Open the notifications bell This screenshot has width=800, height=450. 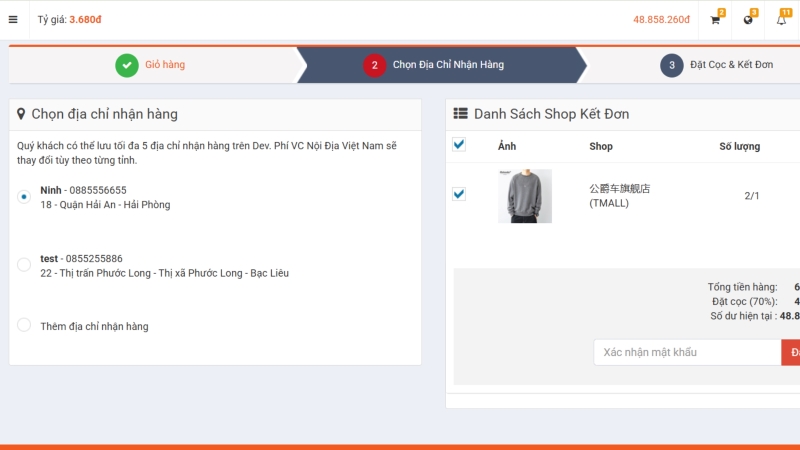click(x=781, y=20)
